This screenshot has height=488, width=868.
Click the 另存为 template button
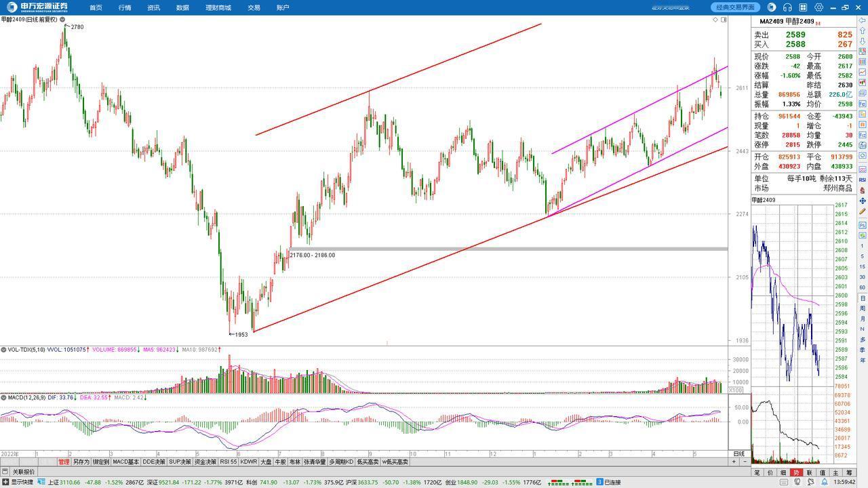81,462
